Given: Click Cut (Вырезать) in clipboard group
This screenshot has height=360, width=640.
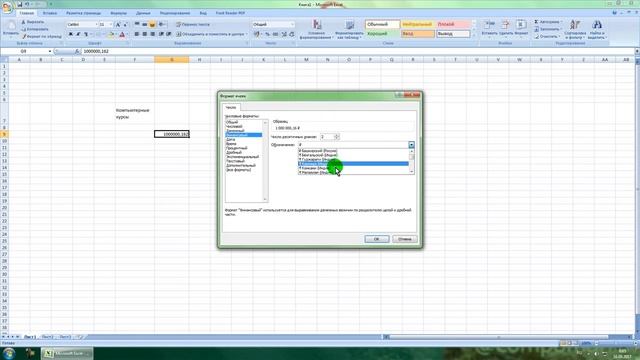Looking at the screenshot, I should pos(33,22).
